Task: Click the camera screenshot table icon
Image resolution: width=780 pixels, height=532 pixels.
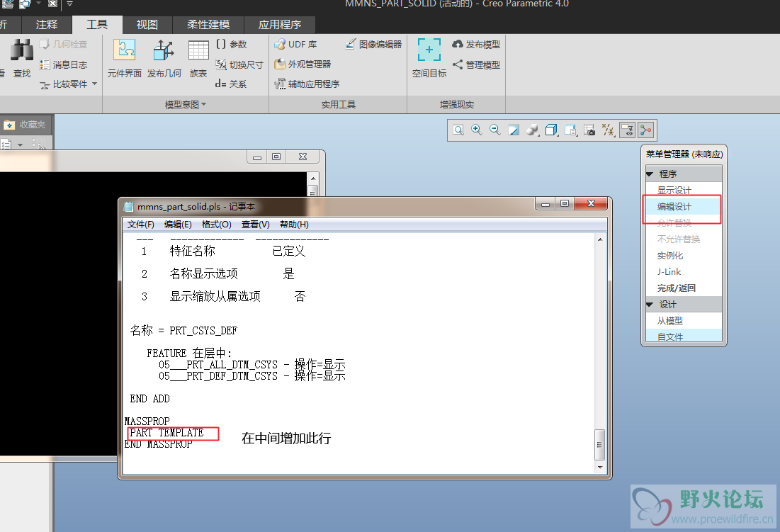Action: pos(589,130)
